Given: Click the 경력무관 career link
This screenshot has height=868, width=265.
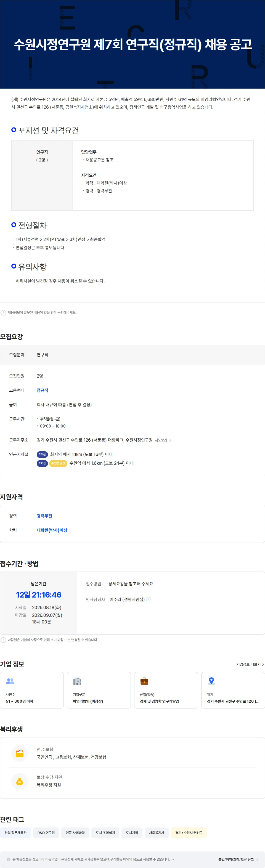Looking at the screenshot, I should coord(44,516).
